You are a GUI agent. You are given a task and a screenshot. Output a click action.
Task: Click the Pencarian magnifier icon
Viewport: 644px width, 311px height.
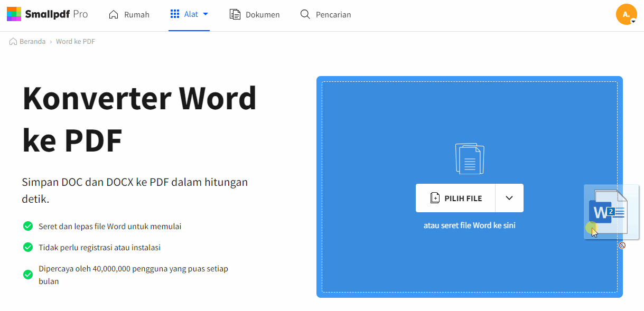305,14
